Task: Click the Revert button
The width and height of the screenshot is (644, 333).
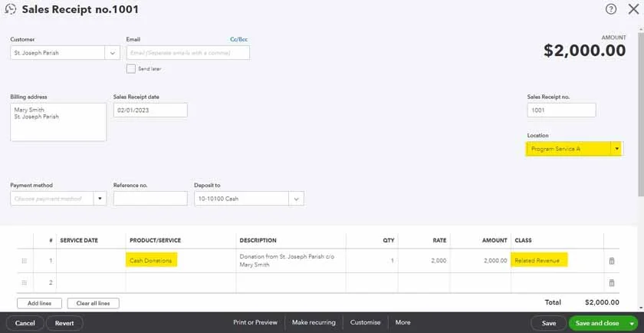Action: click(x=64, y=323)
